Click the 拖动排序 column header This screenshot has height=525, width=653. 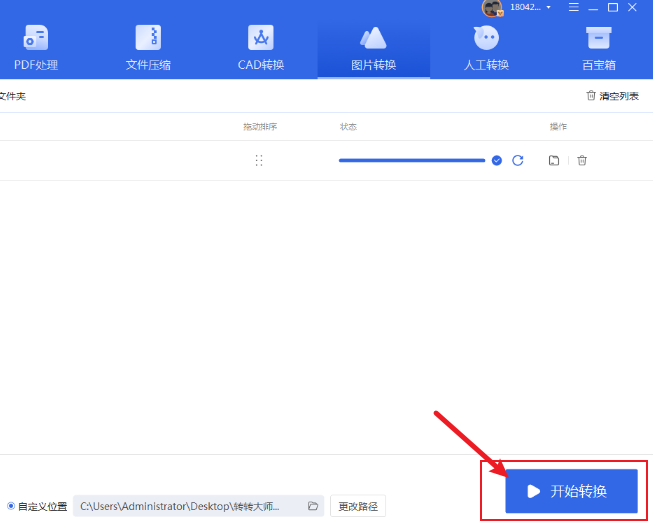260,127
